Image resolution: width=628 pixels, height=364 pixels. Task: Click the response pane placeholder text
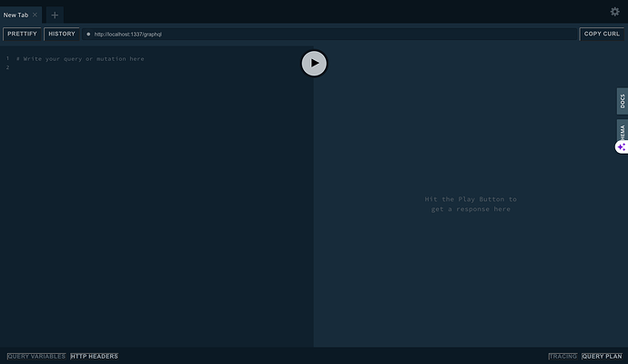tap(471, 204)
